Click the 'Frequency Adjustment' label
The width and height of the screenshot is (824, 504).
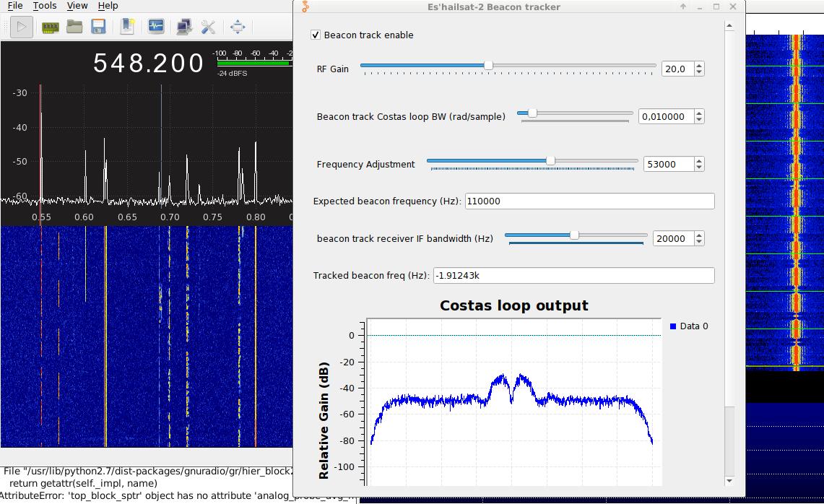pyautogui.click(x=365, y=164)
